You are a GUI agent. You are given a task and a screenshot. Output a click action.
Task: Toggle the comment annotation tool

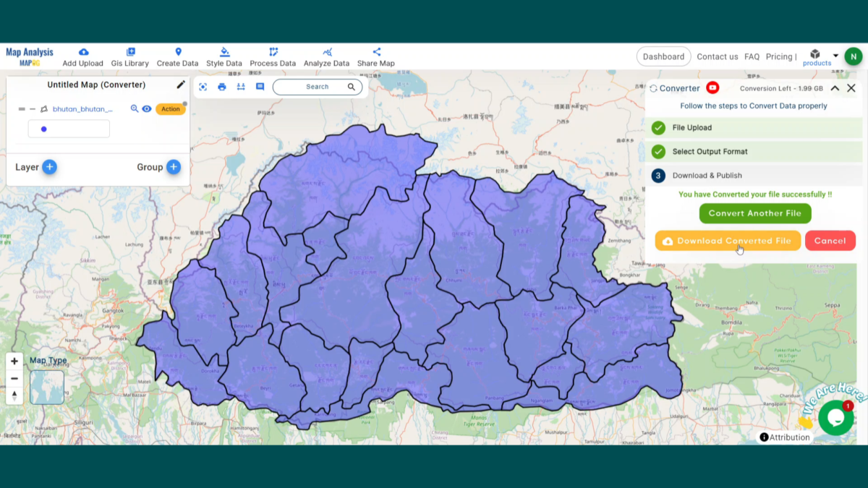(x=260, y=87)
